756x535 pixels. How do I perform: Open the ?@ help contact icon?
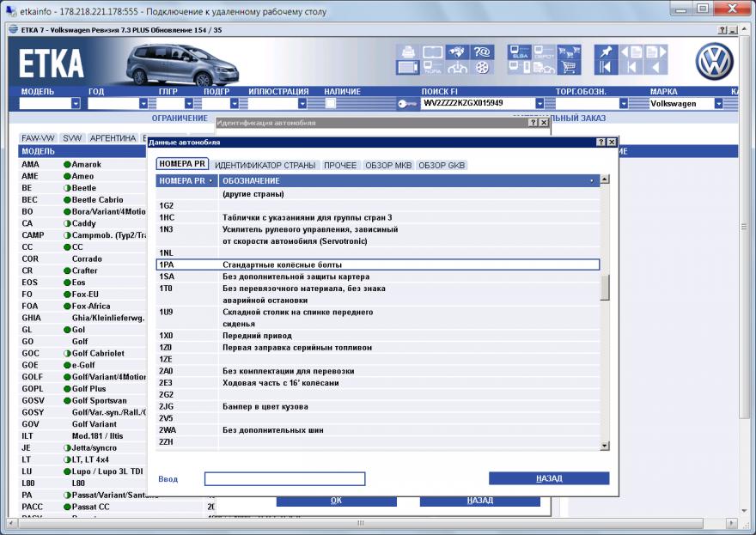(481, 52)
